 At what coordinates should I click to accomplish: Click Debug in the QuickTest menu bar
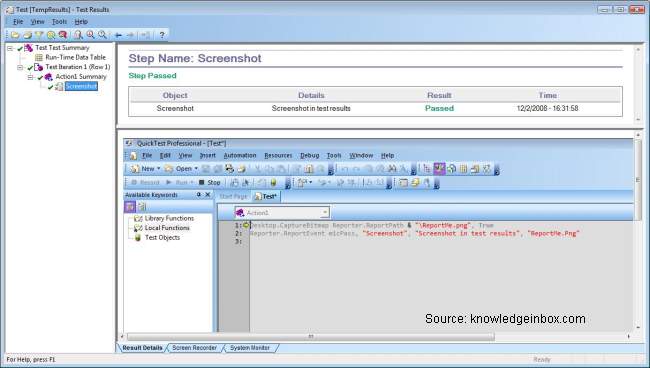click(x=310, y=155)
